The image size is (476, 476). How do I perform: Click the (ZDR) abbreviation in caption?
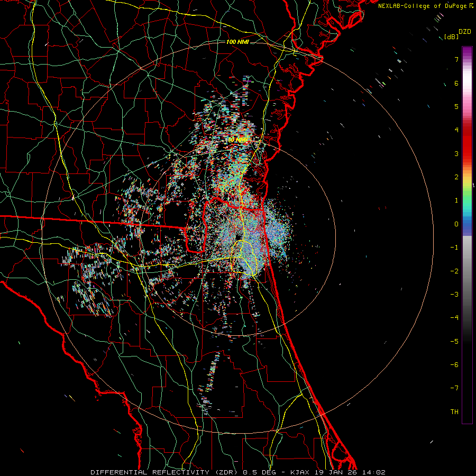(227, 472)
